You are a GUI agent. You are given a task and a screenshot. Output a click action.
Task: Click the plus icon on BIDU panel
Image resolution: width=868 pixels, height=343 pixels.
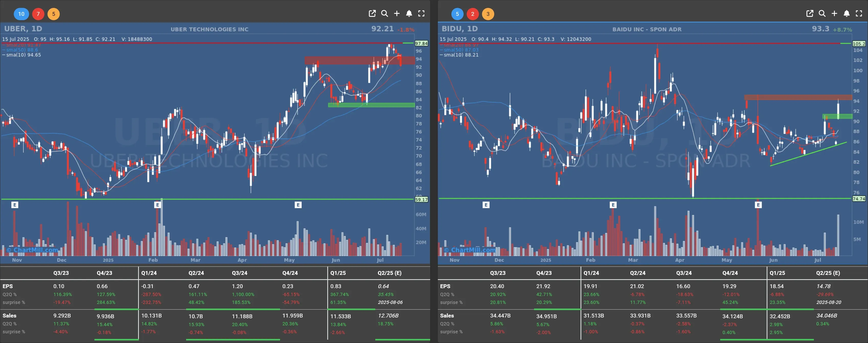point(834,14)
